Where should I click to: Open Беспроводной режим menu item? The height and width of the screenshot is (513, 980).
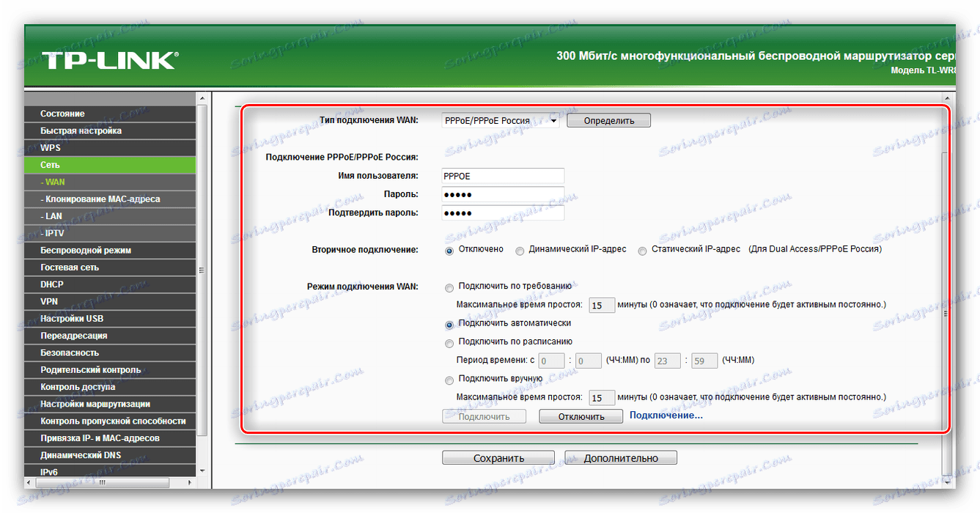[x=110, y=250]
